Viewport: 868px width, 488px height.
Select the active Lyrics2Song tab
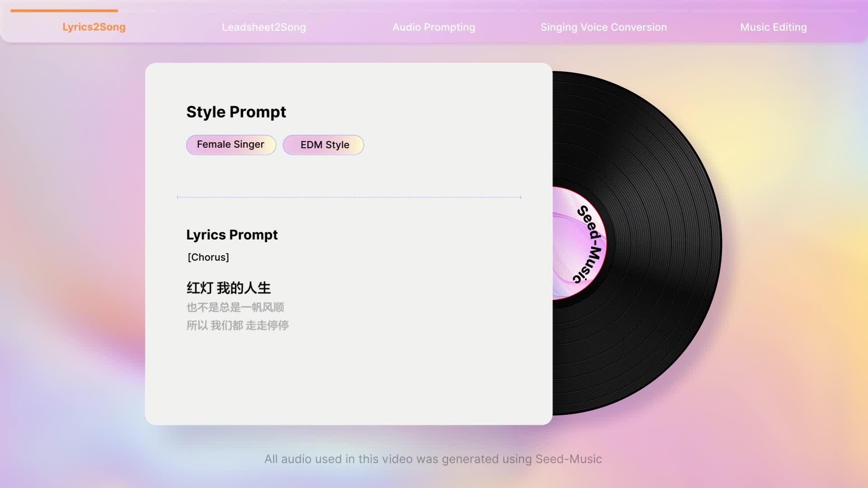(94, 27)
